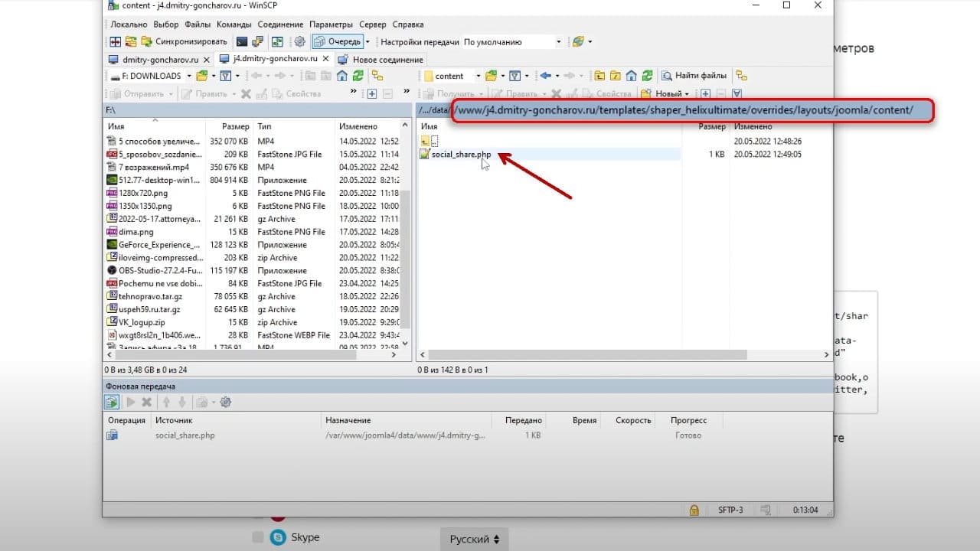Click remote Back arrow
Screen dimensions: 980x551
coord(545,76)
